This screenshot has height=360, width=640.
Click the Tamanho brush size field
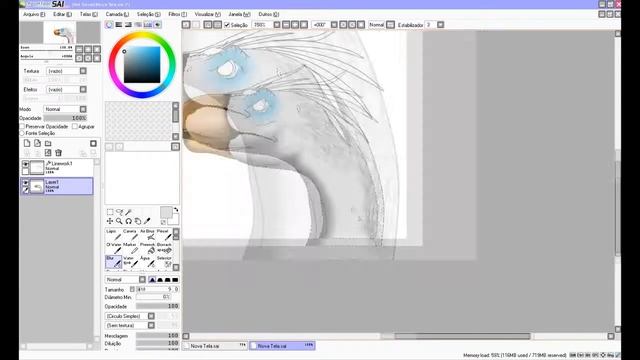pos(158,289)
